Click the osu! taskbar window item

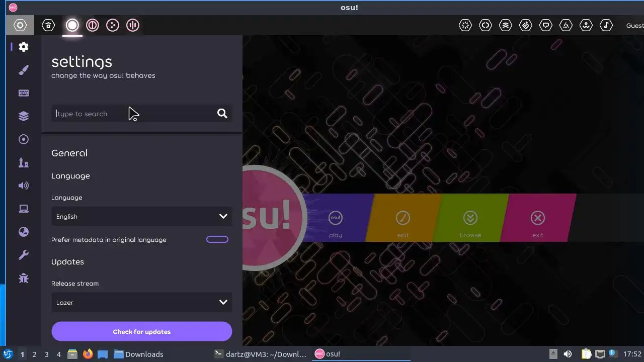(x=361, y=354)
